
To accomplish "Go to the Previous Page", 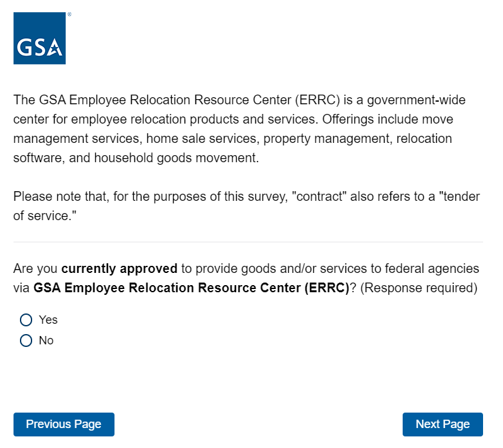I will point(64,424).
